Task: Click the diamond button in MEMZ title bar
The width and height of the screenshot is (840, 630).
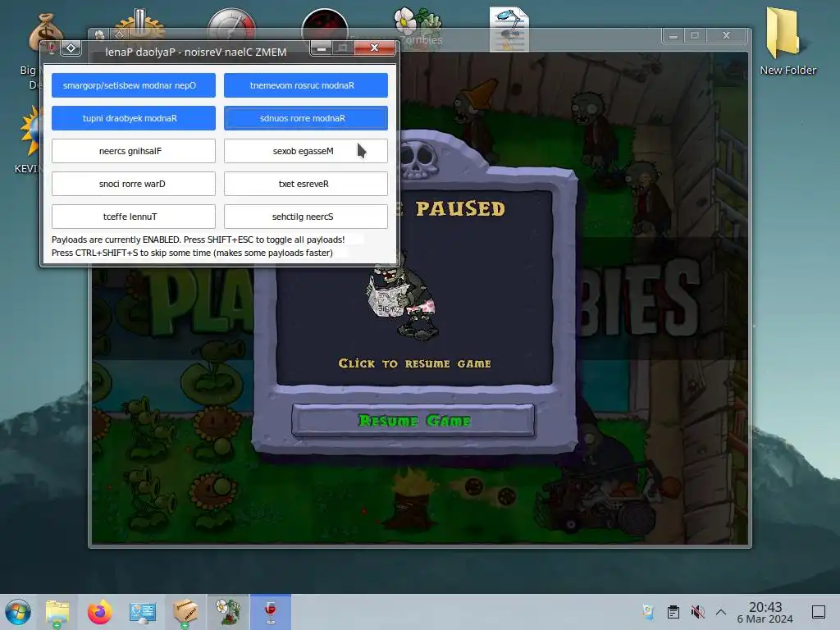Action: pos(71,48)
